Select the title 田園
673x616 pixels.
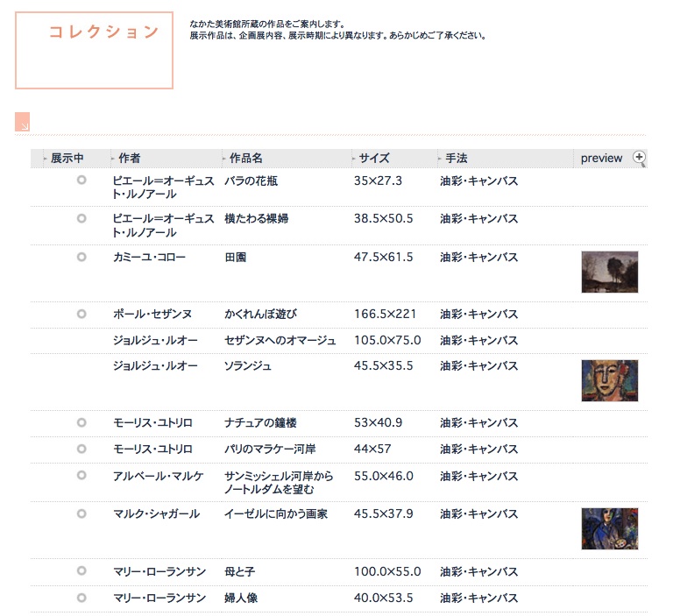tap(235, 257)
